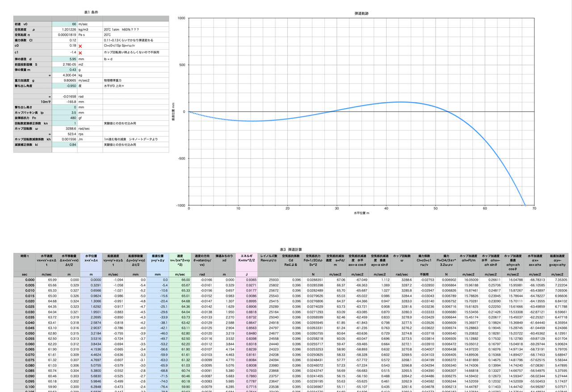This screenshot has width=572, height=392.
Task: Click the 'rad/sec' unit cell in table 3
Action: tap(402, 274)
